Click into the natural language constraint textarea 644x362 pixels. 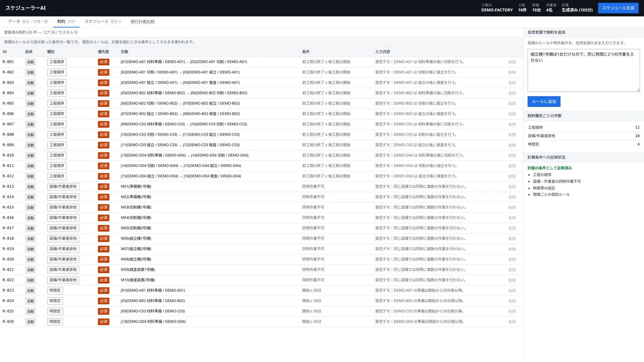584,70
